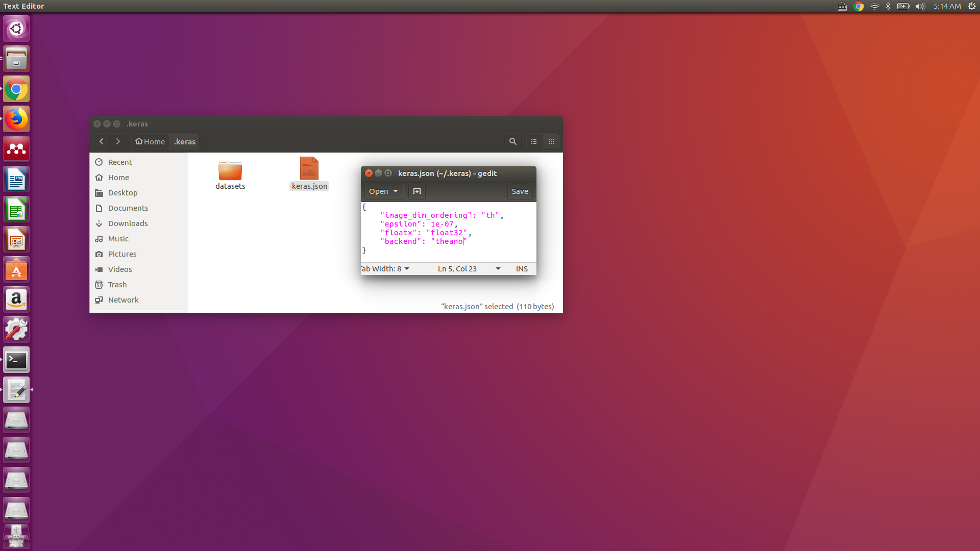Viewport: 980px width, 551px height.
Task: Click after "theano" text in editor
Action: pyautogui.click(x=463, y=241)
